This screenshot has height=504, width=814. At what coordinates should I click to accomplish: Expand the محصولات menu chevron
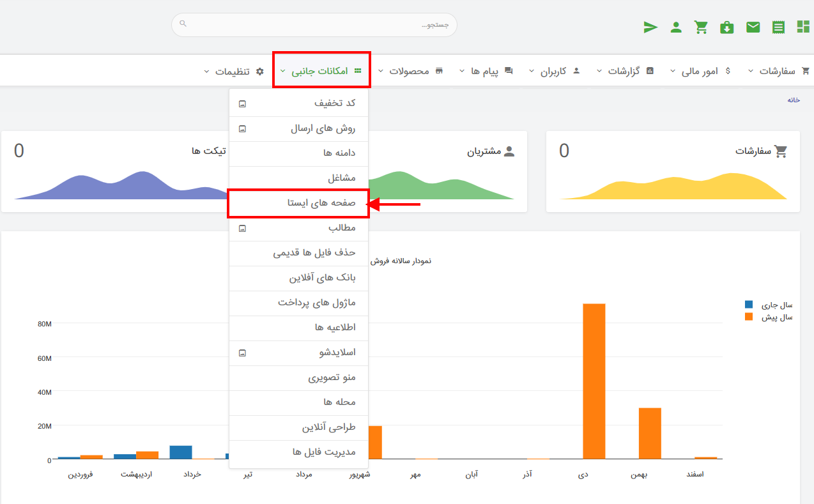[381, 71]
